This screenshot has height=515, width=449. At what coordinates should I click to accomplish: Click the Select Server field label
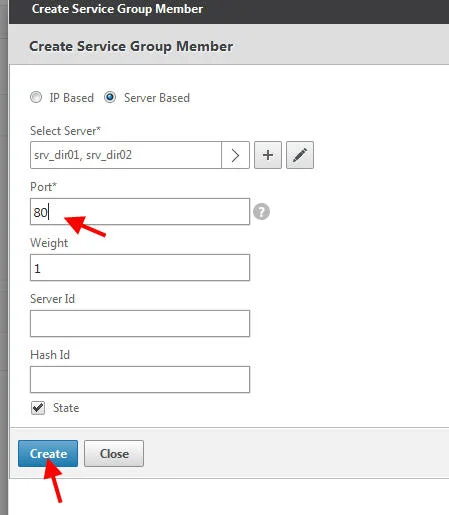(65, 131)
